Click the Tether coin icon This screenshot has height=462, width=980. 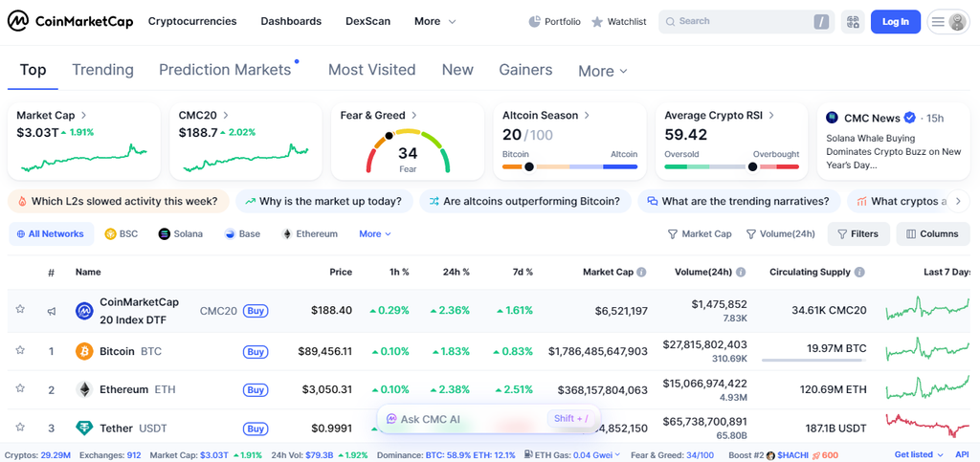pos(84,429)
